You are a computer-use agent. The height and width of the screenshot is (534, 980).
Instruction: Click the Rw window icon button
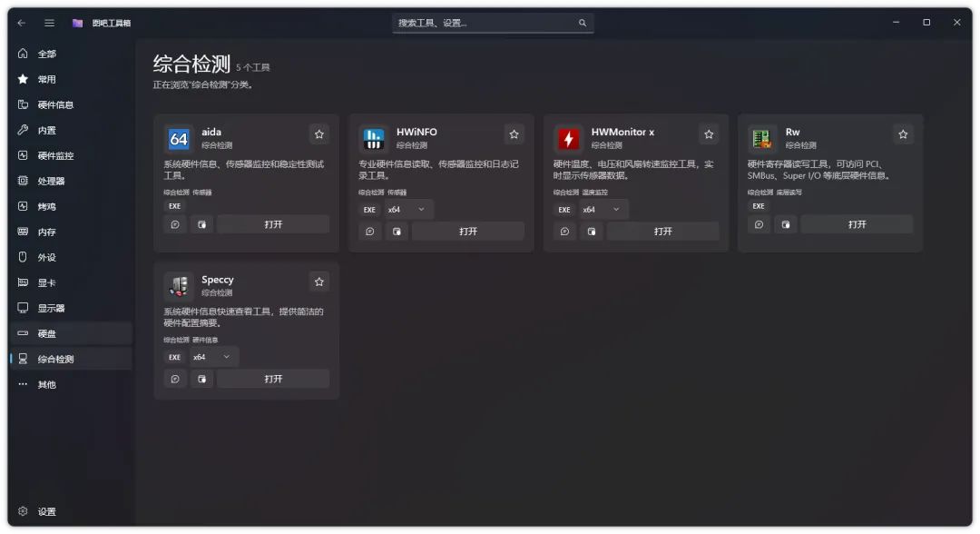[x=786, y=224]
